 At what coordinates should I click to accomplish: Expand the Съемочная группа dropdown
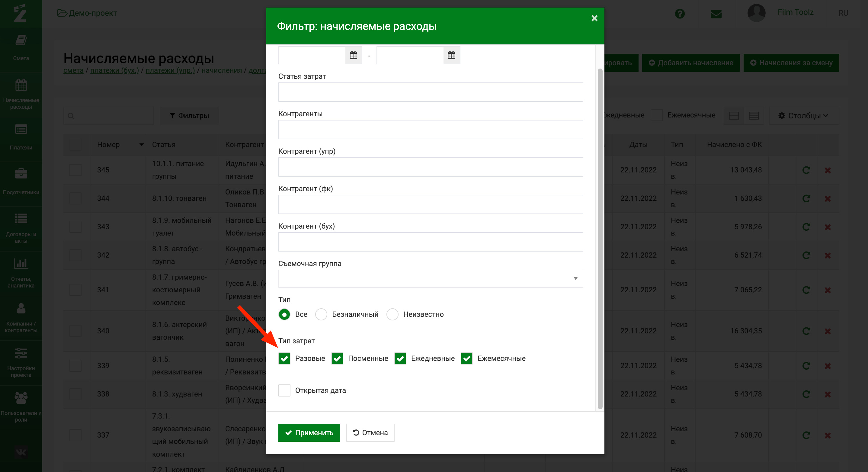click(x=431, y=278)
